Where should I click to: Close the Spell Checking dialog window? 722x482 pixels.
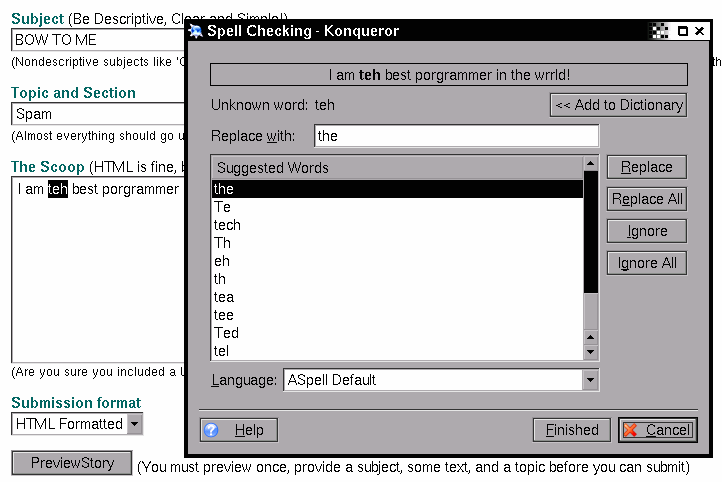[x=699, y=31]
